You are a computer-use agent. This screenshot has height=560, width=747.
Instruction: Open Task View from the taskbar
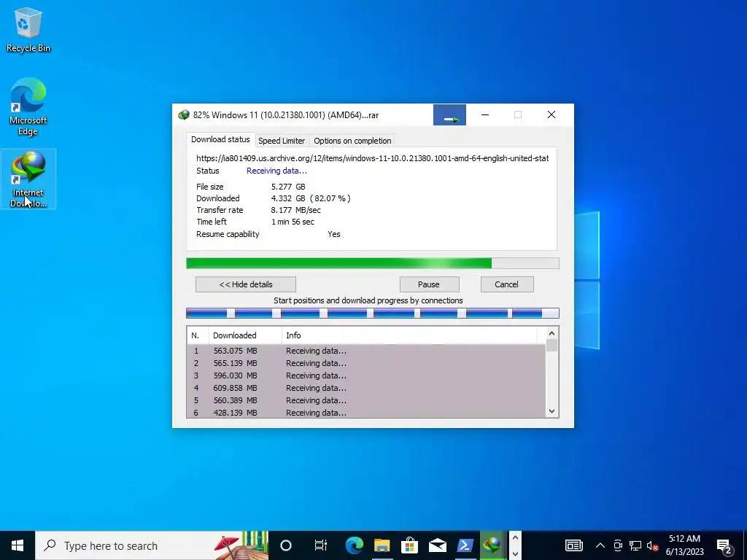click(321, 545)
